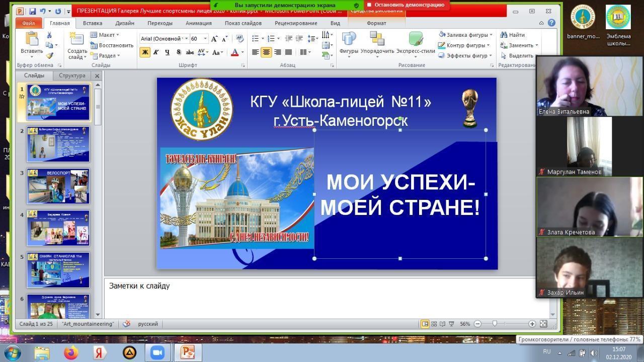644x362 pixels.
Task: Switch to the Структура pane tab
Action: click(x=72, y=76)
